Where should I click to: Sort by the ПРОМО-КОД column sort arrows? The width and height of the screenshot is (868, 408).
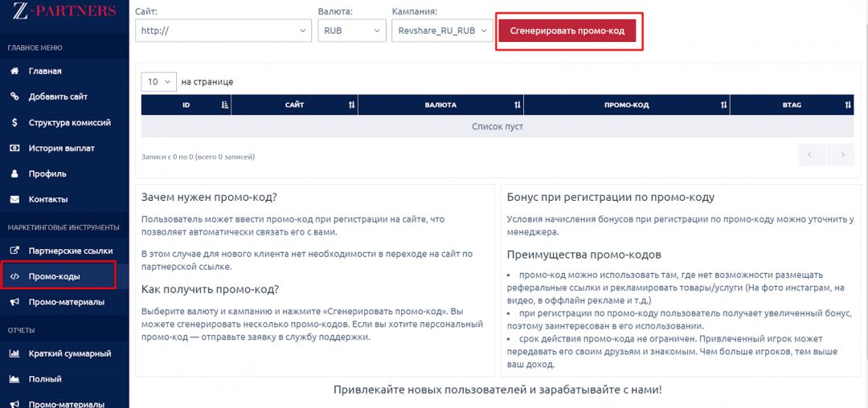click(723, 105)
